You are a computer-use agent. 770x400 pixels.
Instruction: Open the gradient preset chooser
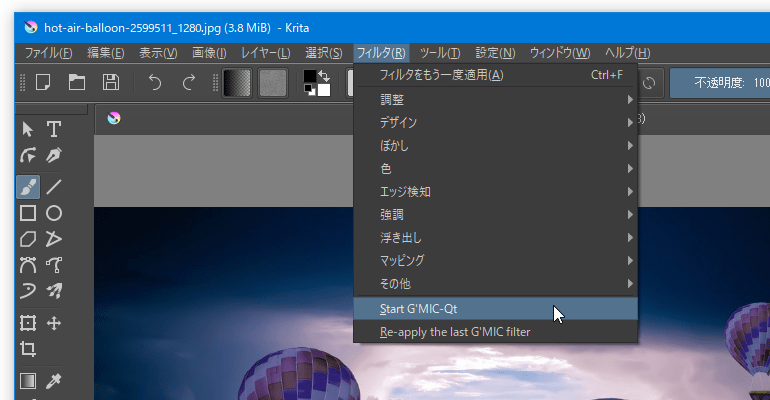point(237,82)
